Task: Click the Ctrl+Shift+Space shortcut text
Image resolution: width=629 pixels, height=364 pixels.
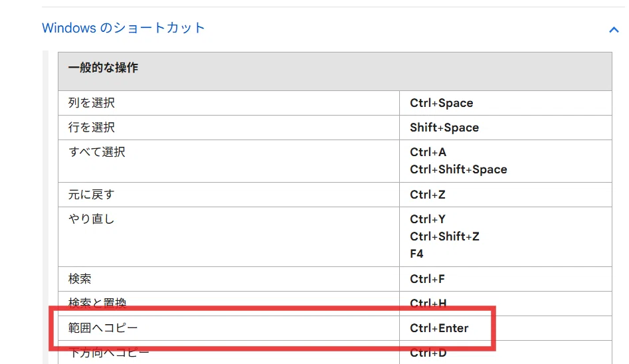Action: tap(458, 169)
